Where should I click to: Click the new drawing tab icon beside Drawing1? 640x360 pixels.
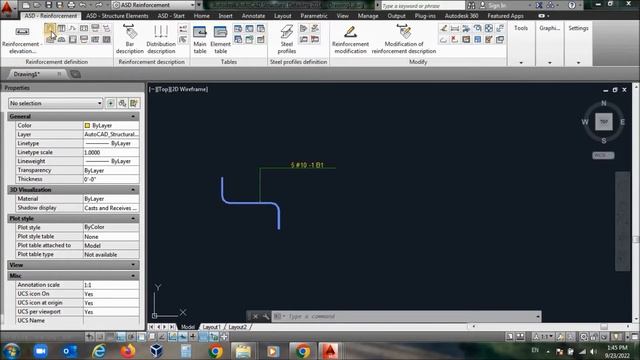[x=76, y=74]
